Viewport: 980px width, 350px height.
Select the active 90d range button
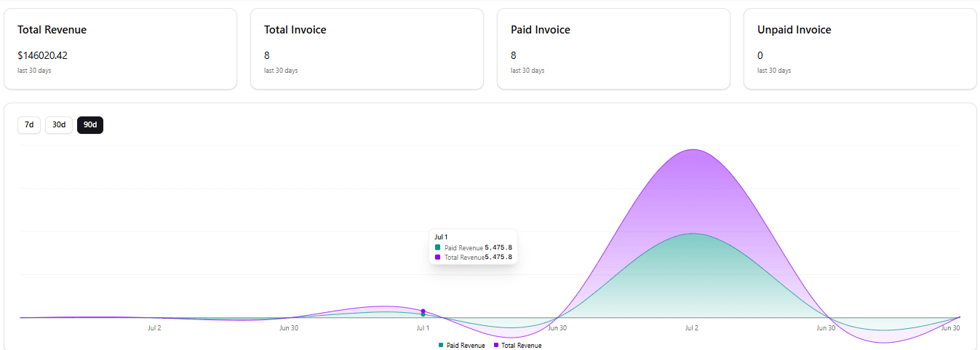(x=90, y=125)
